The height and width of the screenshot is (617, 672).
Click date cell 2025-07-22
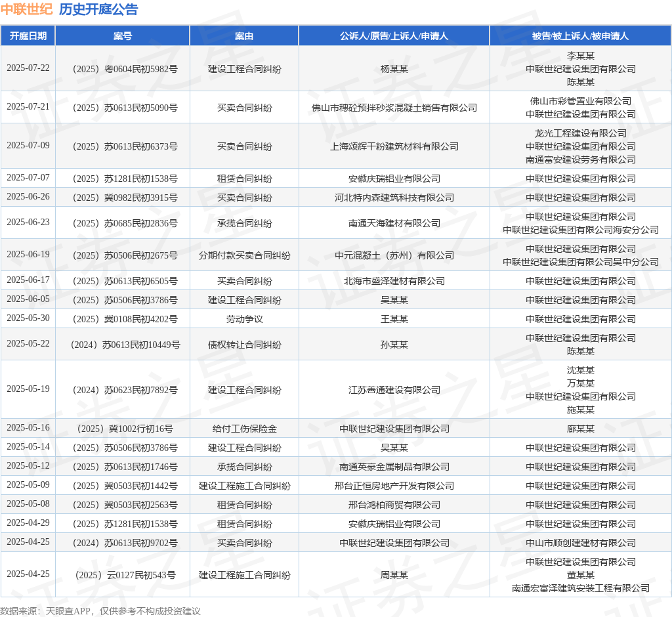click(x=28, y=68)
